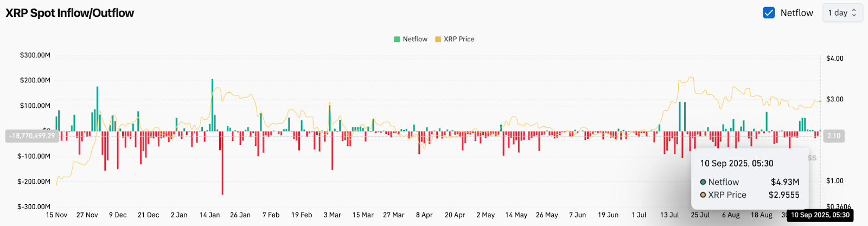868x226 pixels.
Task: Click the $300.00M y-axis label
Action: click(x=35, y=55)
